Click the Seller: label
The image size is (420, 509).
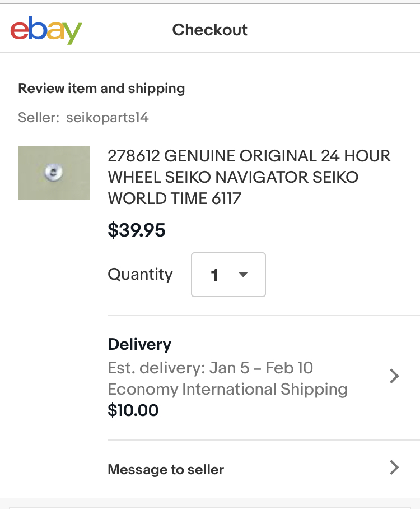click(x=39, y=118)
